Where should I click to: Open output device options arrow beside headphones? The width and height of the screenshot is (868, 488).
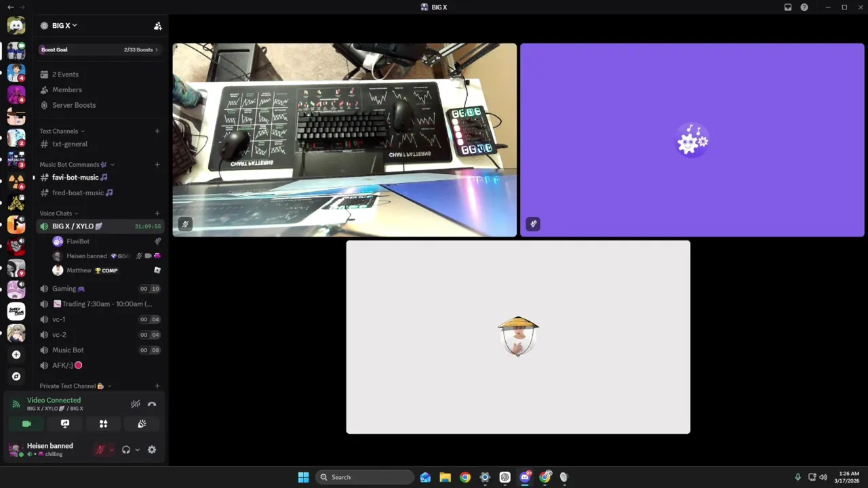point(137,449)
